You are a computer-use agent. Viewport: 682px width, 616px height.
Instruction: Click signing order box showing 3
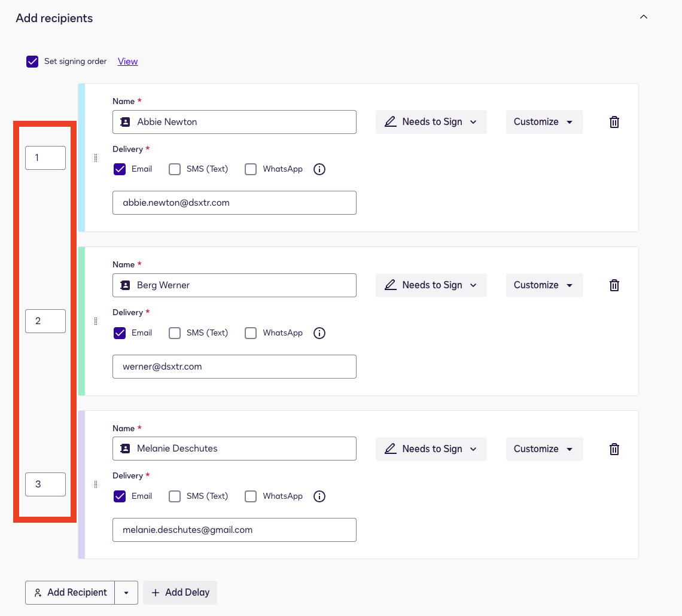(45, 484)
